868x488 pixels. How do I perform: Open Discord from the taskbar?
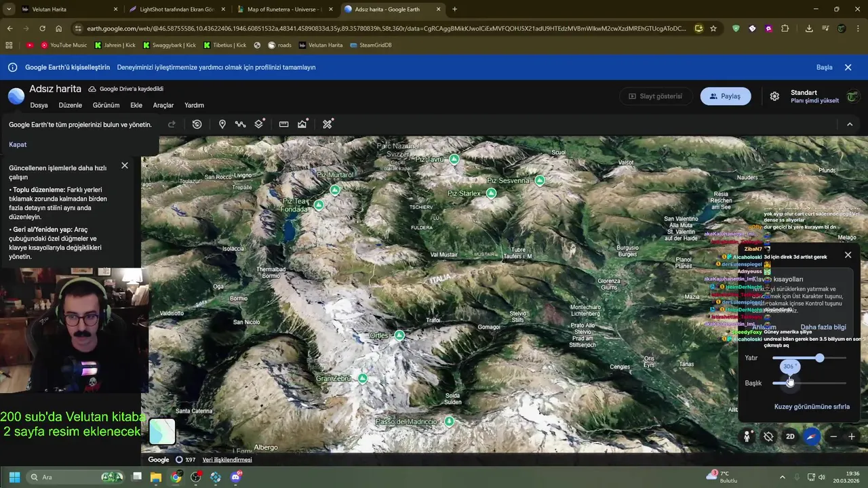click(236, 477)
